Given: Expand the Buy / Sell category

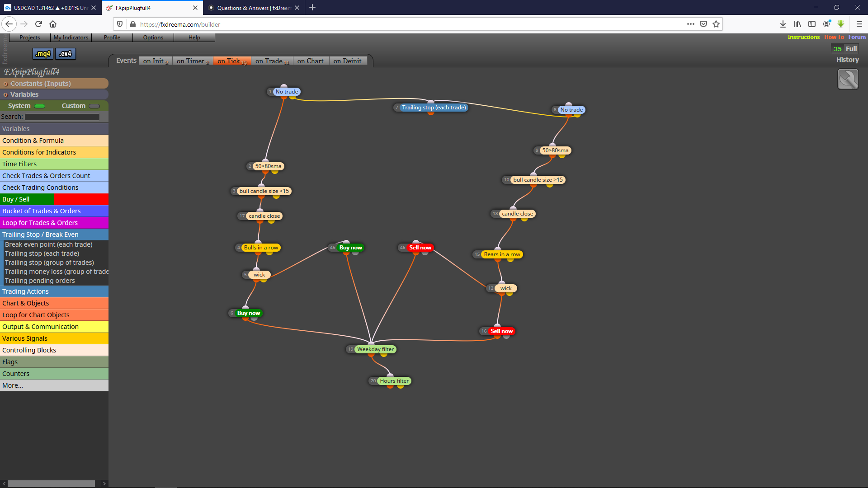Looking at the screenshot, I should (54, 199).
